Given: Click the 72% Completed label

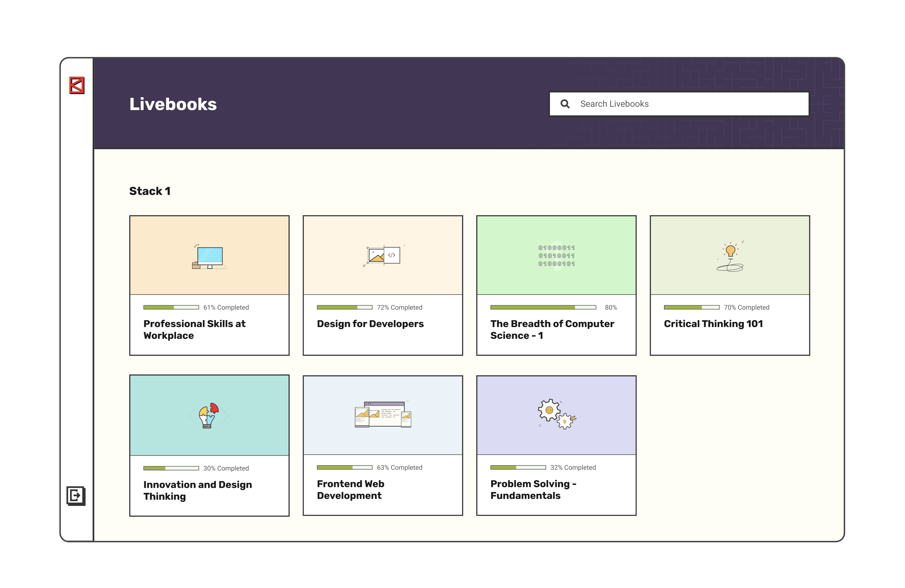Looking at the screenshot, I should [399, 307].
